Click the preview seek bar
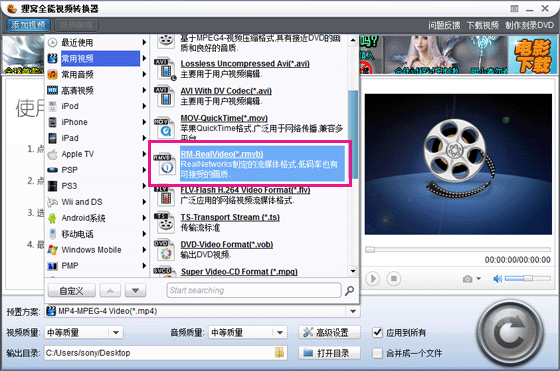Image resolution: width=560 pixels, height=371 pixels. (x=458, y=249)
